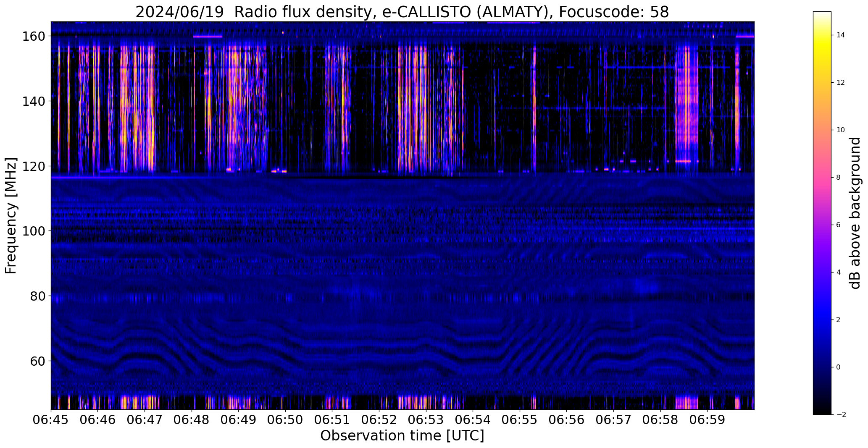Click the 06:53 time tick label
Viewport: 868px width, 448px height.
tap(426, 420)
